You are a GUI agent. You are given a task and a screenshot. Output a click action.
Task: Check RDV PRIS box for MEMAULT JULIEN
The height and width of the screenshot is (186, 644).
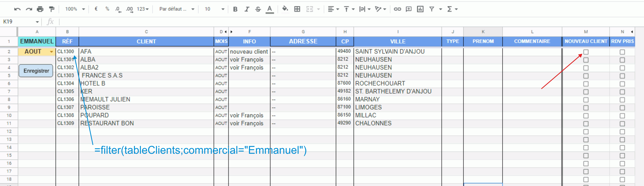622,100
